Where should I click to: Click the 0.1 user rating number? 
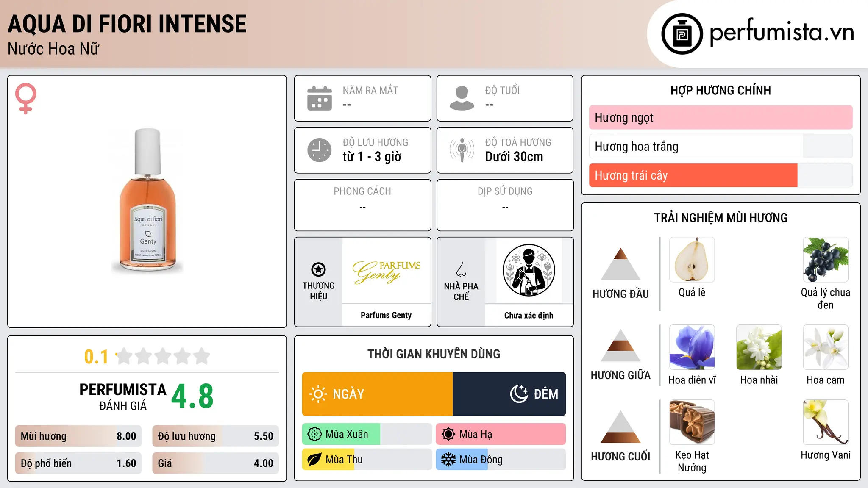point(96,357)
